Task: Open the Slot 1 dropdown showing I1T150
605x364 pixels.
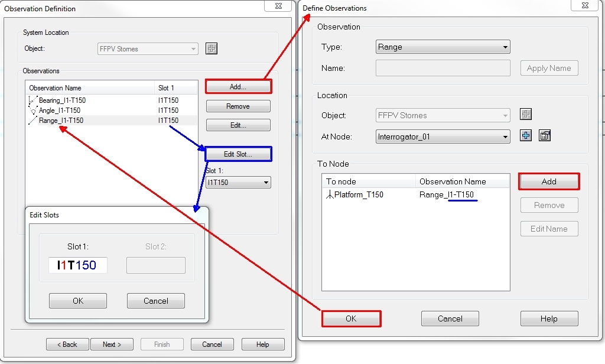Action: coord(238,182)
